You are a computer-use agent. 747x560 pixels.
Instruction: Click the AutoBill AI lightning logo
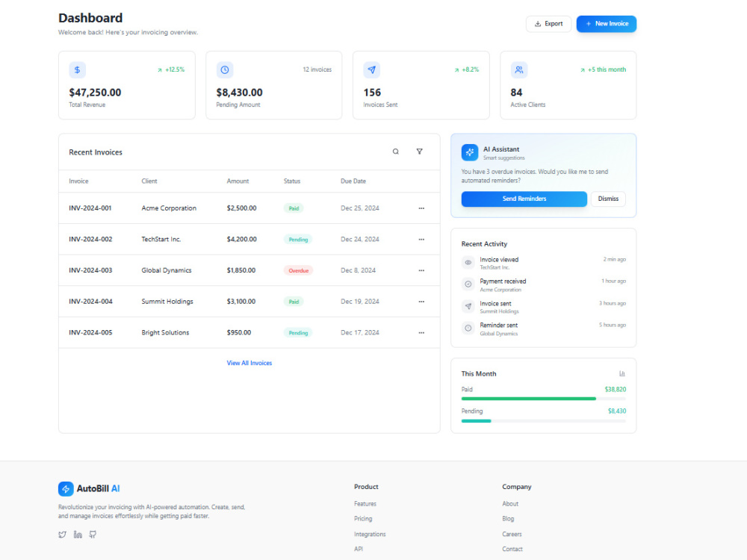66,488
